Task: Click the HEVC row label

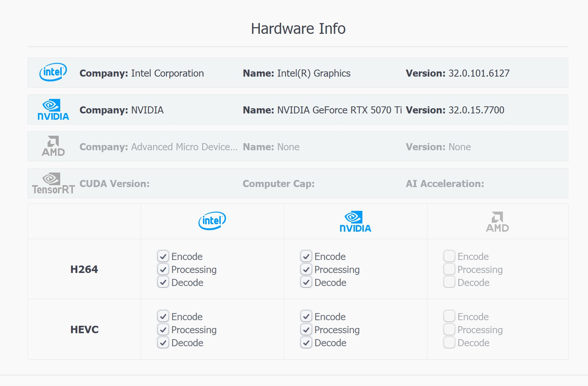Action: [84, 329]
